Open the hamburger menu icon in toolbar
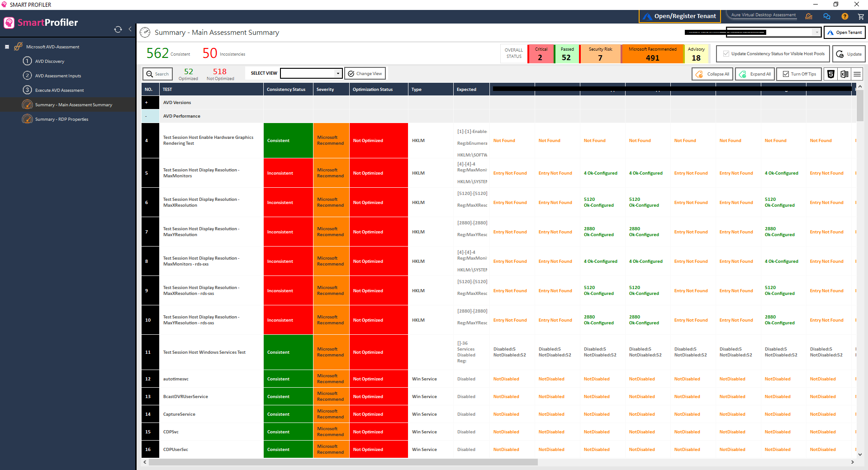The width and height of the screenshot is (868, 470). click(x=857, y=74)
